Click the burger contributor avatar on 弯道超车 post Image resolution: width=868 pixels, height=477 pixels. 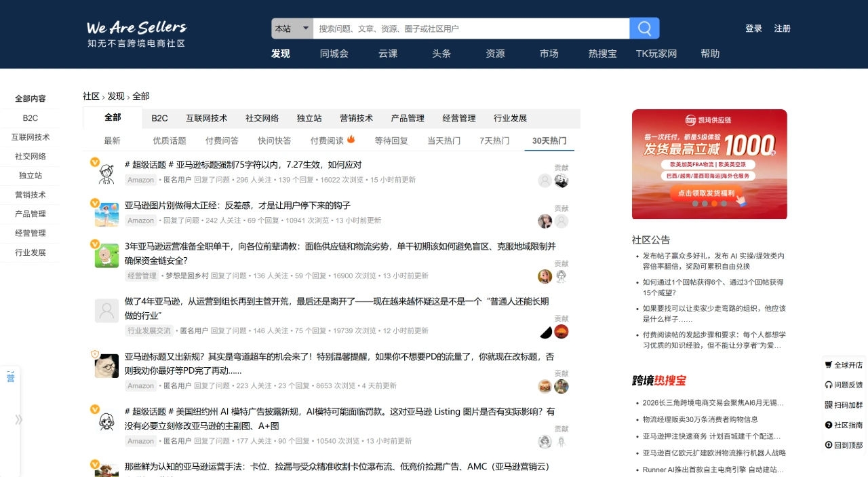pyautogui.click(x=545, y=386)
